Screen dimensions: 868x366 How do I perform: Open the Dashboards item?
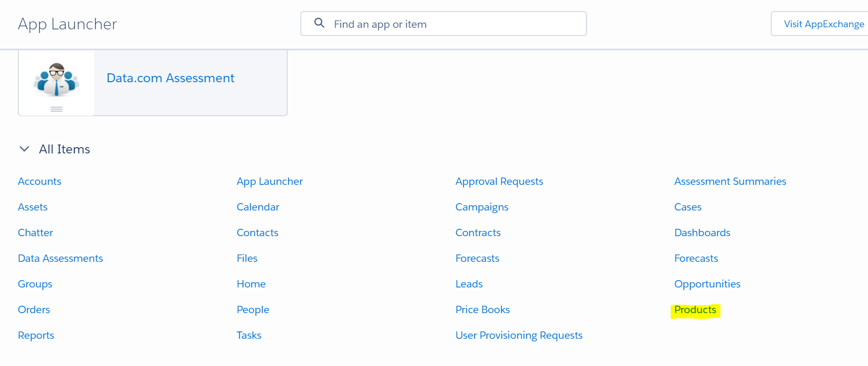click(702, 232)
